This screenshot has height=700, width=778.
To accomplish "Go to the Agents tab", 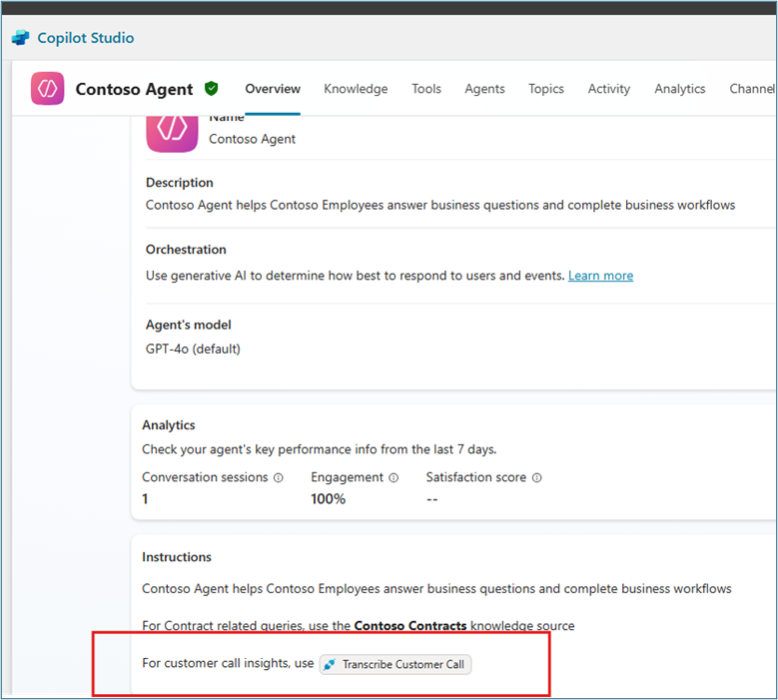I will tap(484, 89).
